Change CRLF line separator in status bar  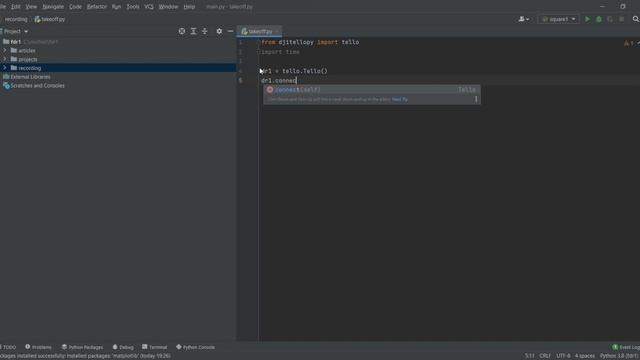pyautogui.click(x=545, y=356)
